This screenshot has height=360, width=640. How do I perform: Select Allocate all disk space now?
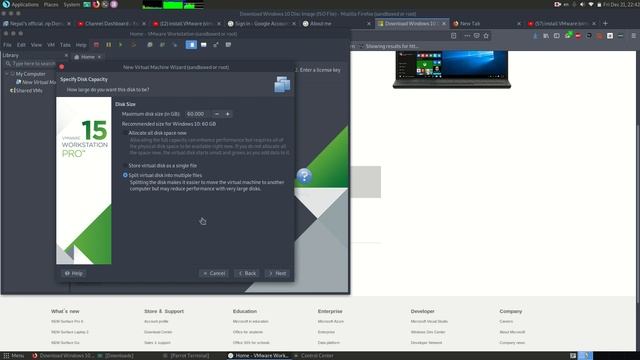[154, 133]
